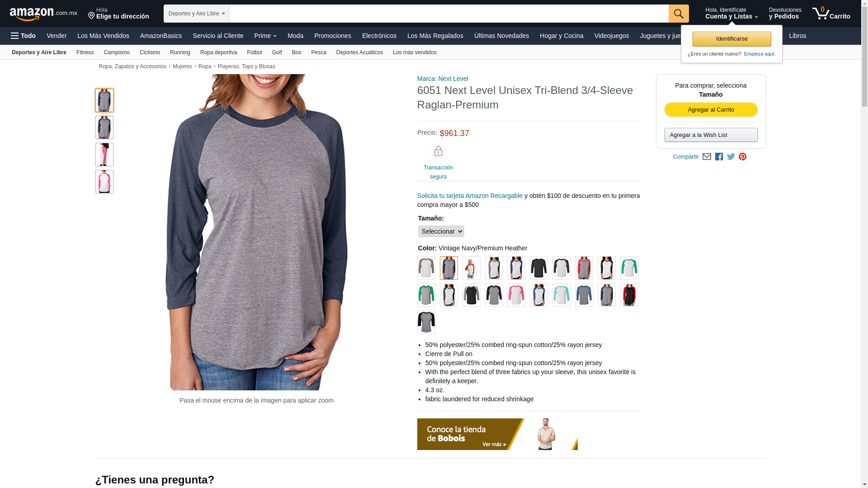Screen dimensions: 868x488
Task: Share on Facebook icon
Action: [719, 157]
